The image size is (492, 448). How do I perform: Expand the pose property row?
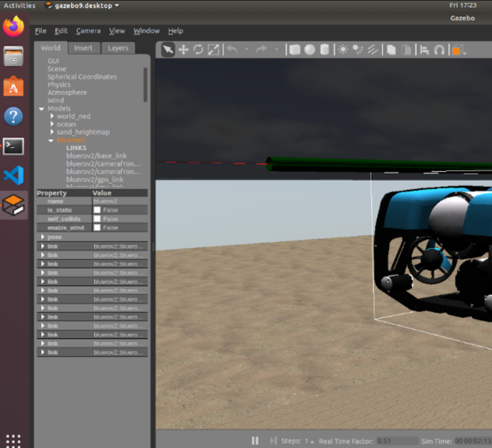tap(43, 237)
